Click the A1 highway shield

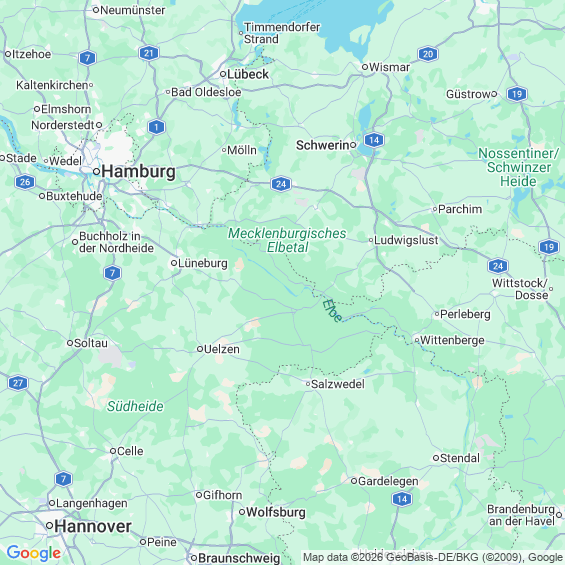[x=156, y=127]
